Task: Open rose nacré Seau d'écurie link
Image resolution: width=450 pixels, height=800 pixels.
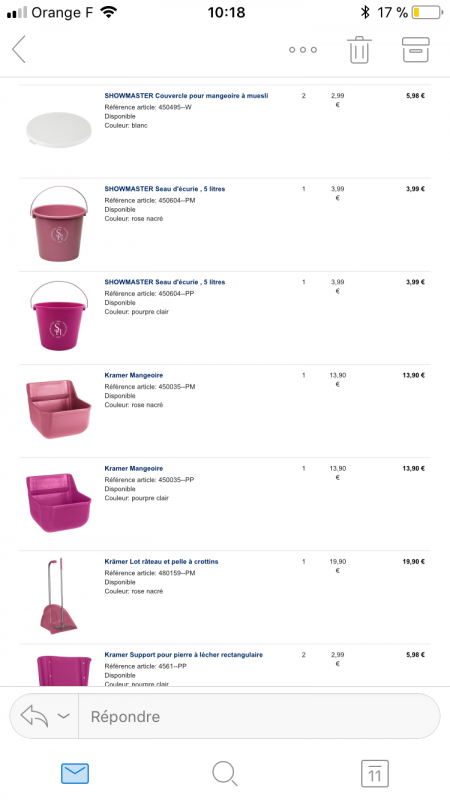Action: [x=165, y=189]
